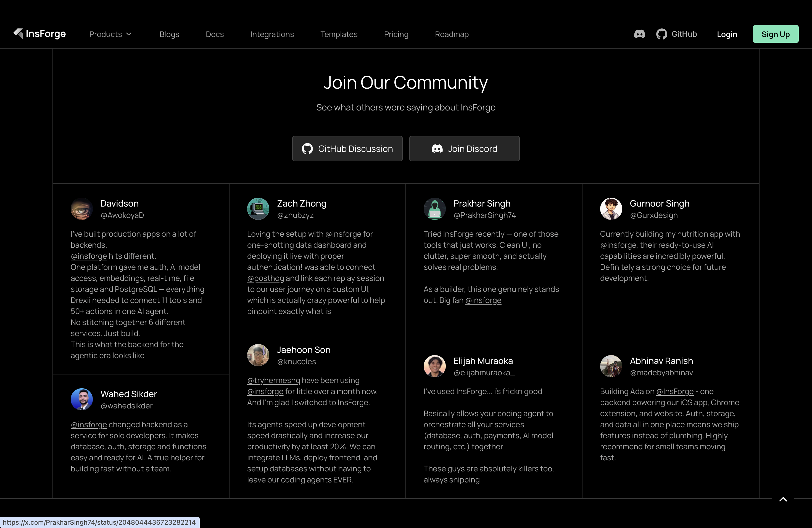The width and height of the screenshot is (812, 528).
Task: Click Davidson's eye avatar
Action: point(81,209)
